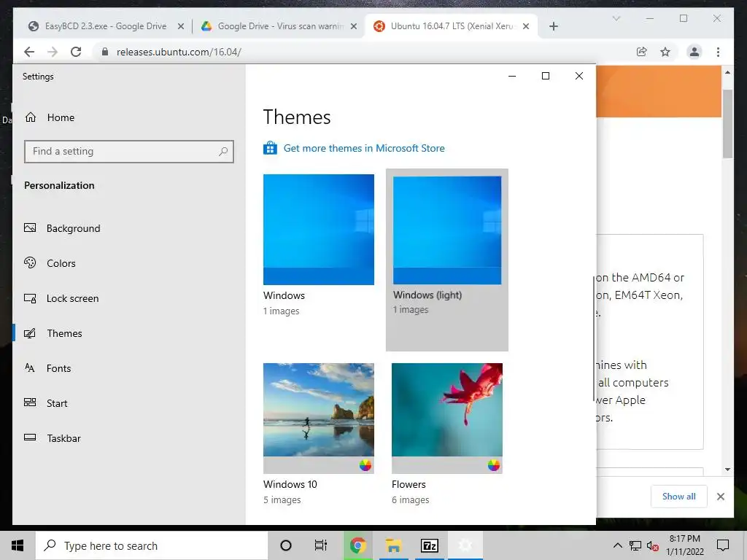Click the Chrome address bar URL
Image resolution: width=747 pixels, height=560 pixels.
click(179, 52)
